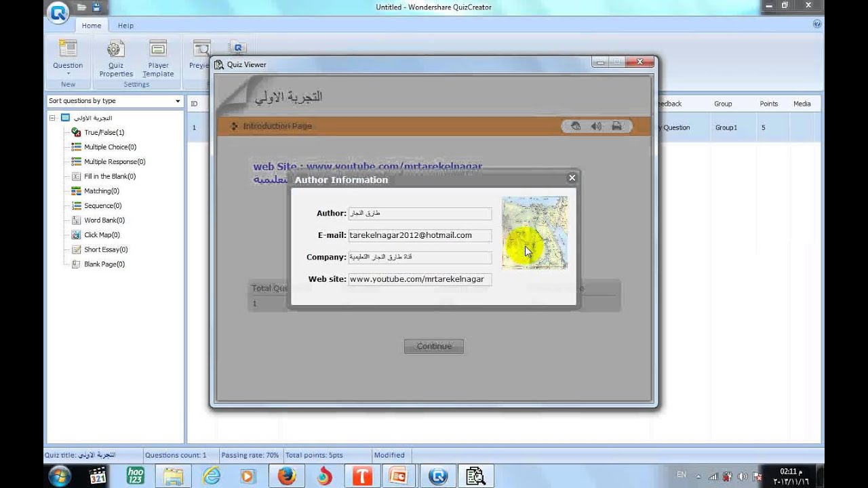Click the E-mail field in Author Information
Screen dimensions: 868x488
[x=420, y=235]
